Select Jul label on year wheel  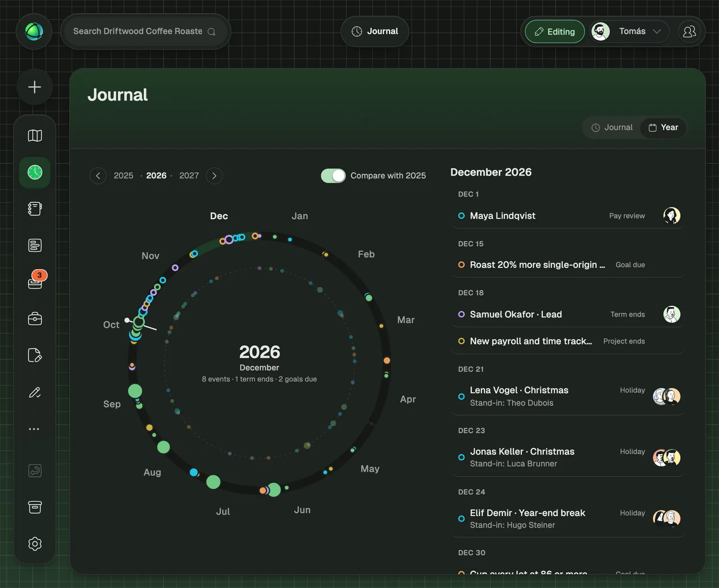pos(223,511)
